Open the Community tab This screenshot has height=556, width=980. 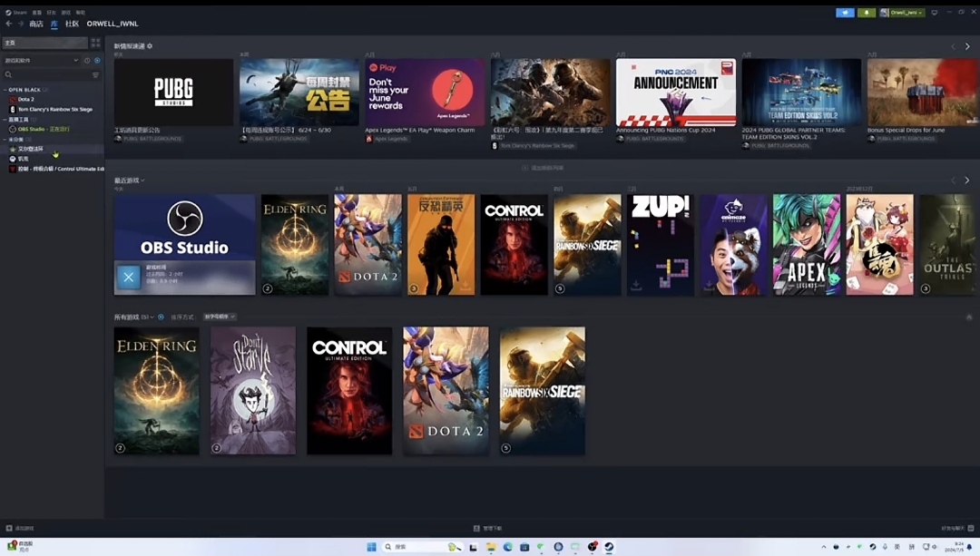coord(72,24)
